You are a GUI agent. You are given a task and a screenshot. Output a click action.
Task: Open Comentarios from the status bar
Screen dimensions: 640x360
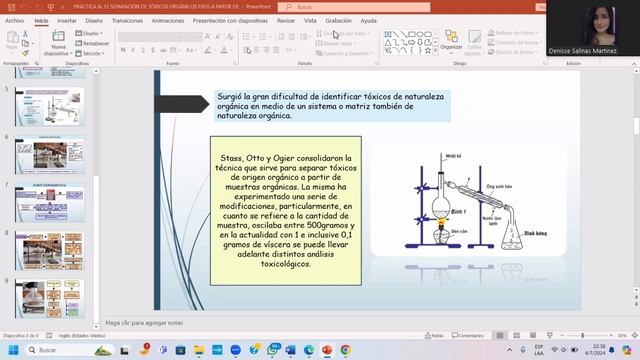(x=468, y=336)
